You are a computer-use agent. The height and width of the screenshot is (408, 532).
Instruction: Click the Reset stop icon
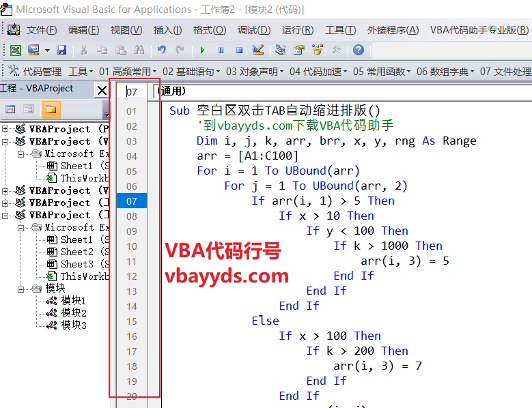239,50
